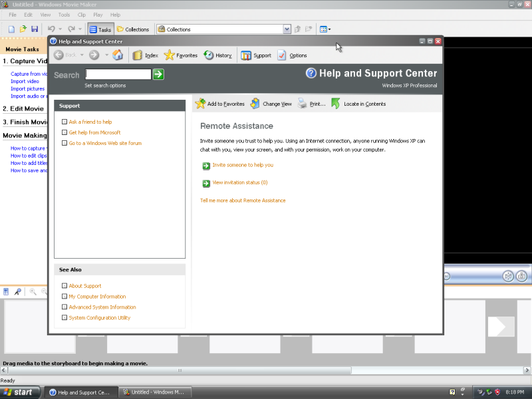The height and width of the screenshot is (399, 532).
Task: Click the Home icon in Help toolbar
Action: (118, 55)
